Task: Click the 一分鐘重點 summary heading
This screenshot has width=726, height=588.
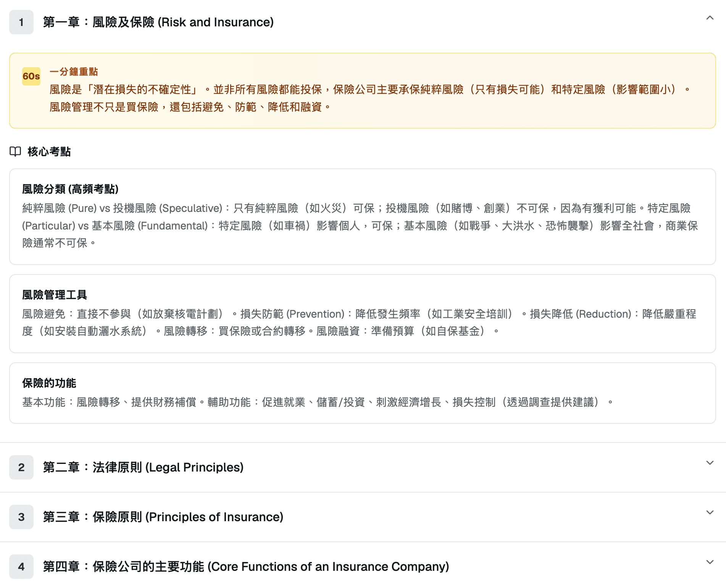Action: [74, 72]
